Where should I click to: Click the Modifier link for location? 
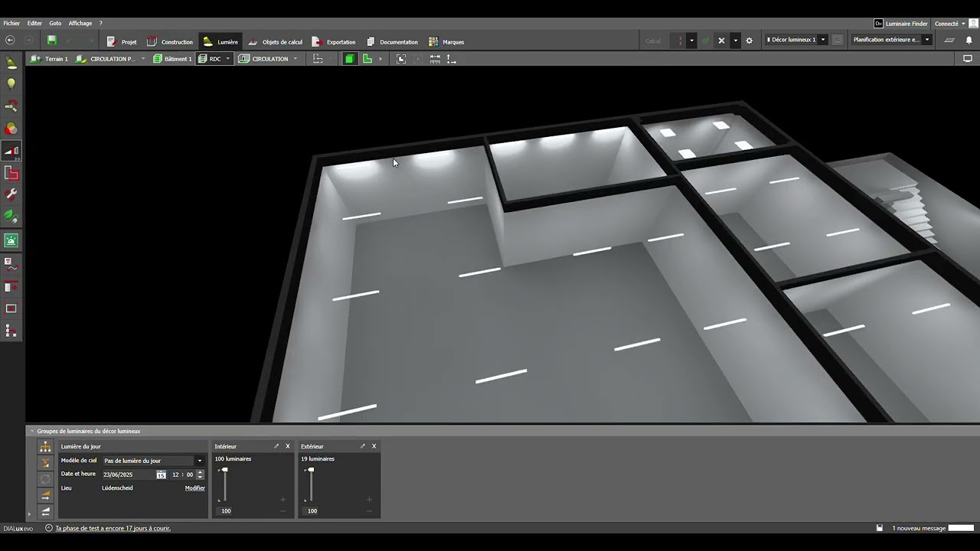point(195,488)
